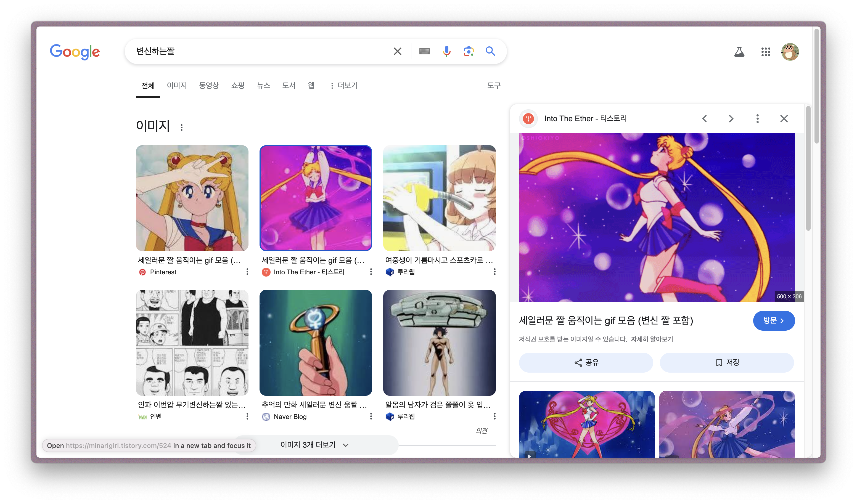Click the Naver Blog source label
Image resolution: width=857 pixels, height=504 pixels.
point(290,417)
